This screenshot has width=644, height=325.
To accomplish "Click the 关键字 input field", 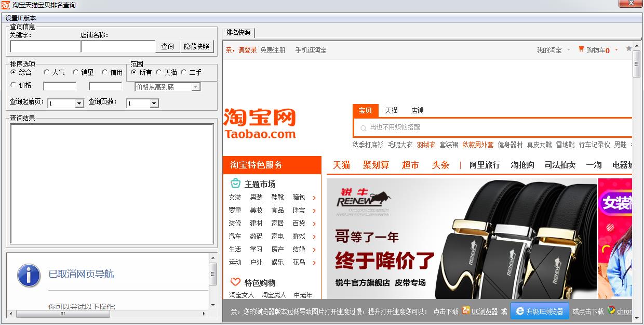I will point(45,46).
